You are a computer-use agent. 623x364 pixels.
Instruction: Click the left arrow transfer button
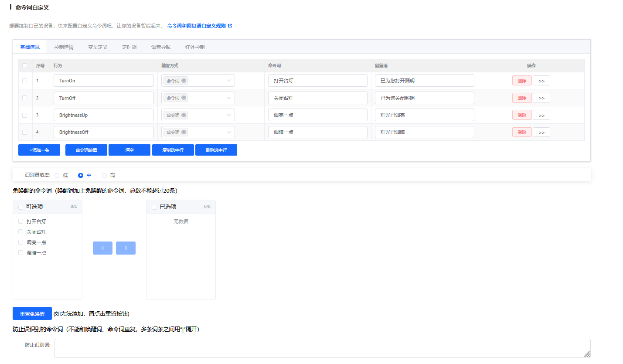(102, 248)
